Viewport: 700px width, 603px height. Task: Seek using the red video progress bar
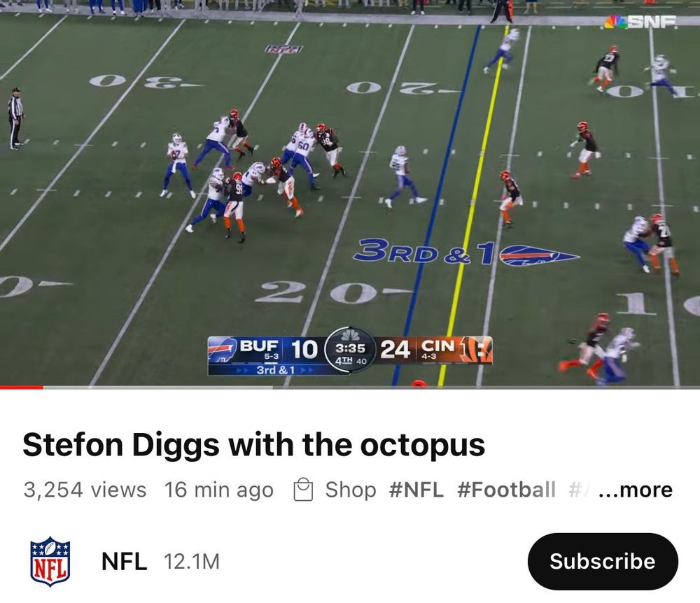(x=22, y=387)
